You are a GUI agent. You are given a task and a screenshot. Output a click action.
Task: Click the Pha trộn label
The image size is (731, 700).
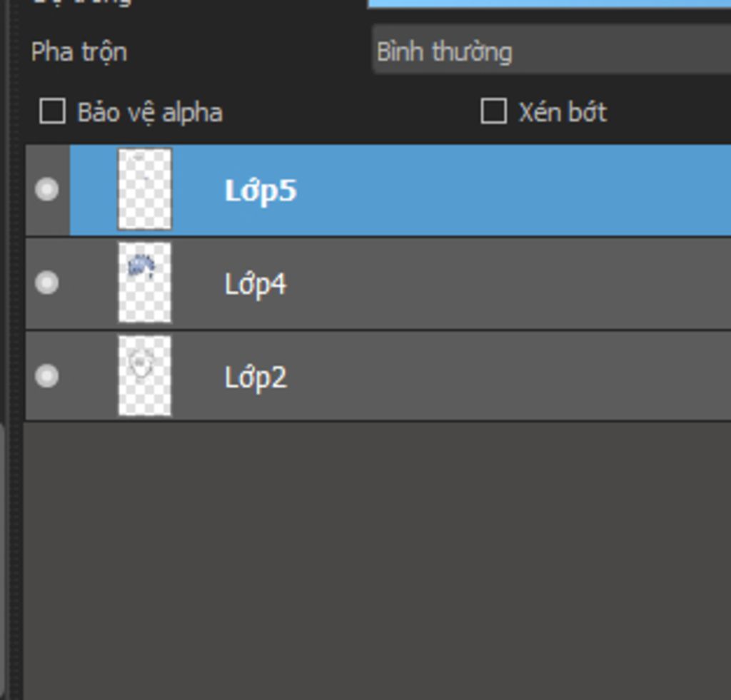tap(79, 52)
